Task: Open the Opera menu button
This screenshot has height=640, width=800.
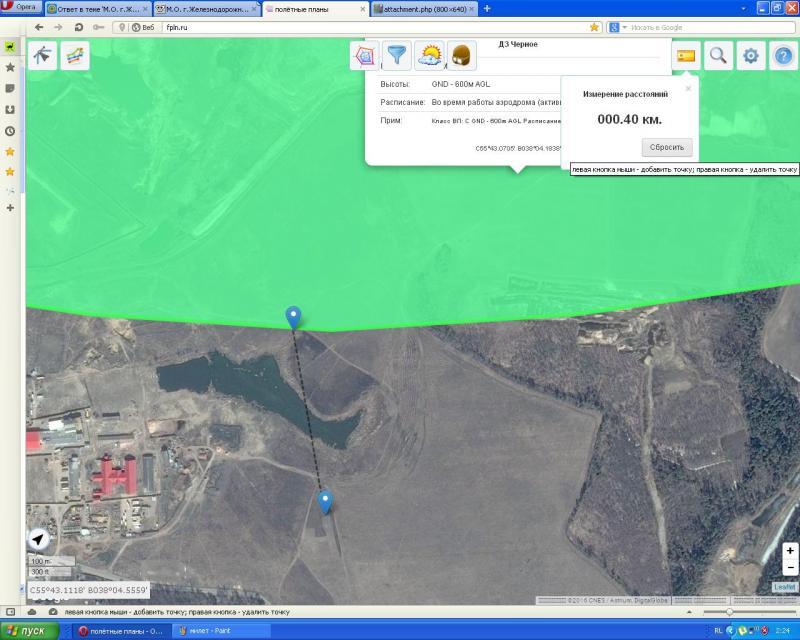Action: coord(20,7)
